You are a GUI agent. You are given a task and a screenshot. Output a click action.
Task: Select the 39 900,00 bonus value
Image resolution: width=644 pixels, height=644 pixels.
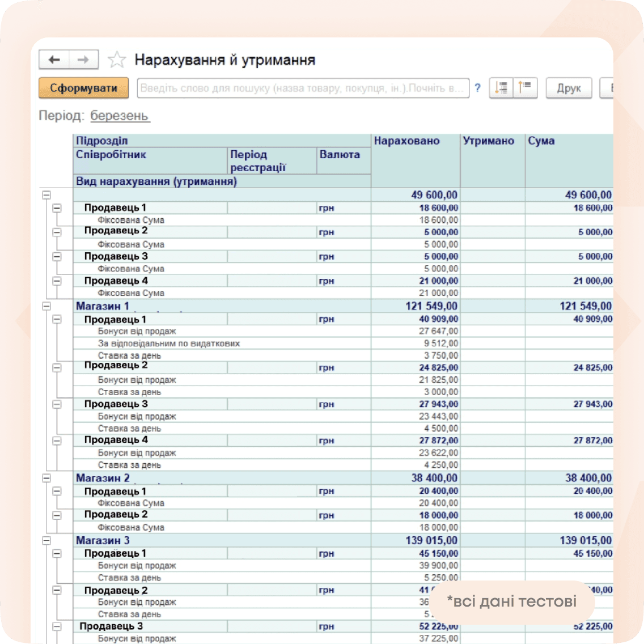[415, 566]
